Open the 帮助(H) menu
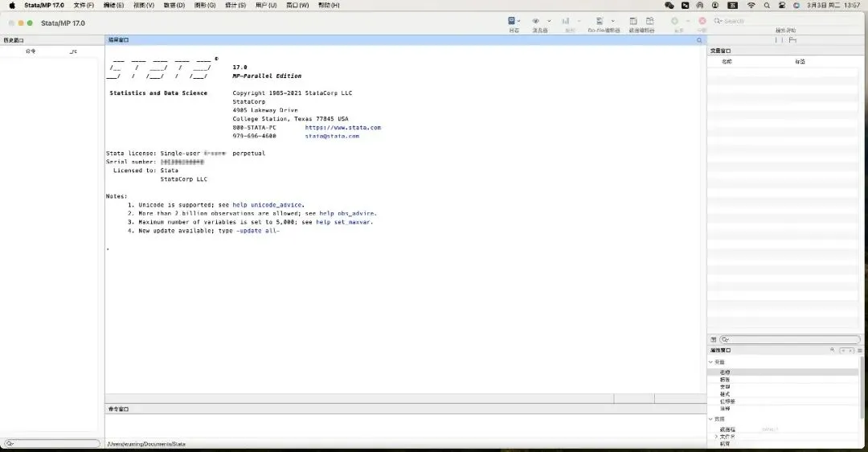The image size is (868, 452). pos(329,5)
